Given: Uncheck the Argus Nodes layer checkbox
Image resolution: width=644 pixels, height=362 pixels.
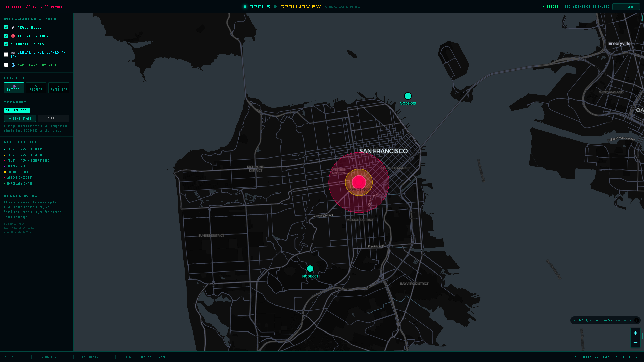Looking at the screenshot, I should pos(6,27).
